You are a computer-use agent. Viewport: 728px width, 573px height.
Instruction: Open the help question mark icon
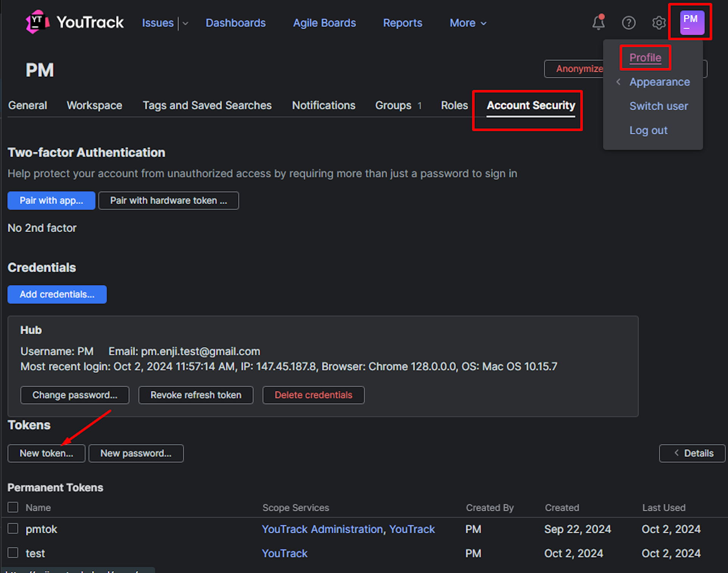coord(628,23)
